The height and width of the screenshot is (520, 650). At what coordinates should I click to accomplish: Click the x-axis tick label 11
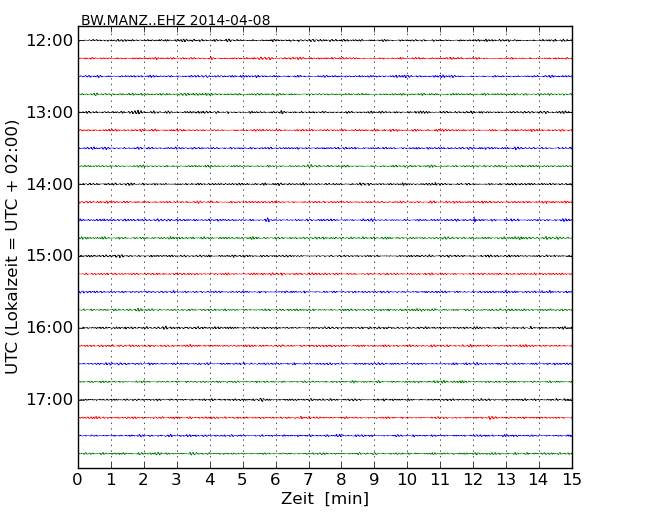[440, 480]
